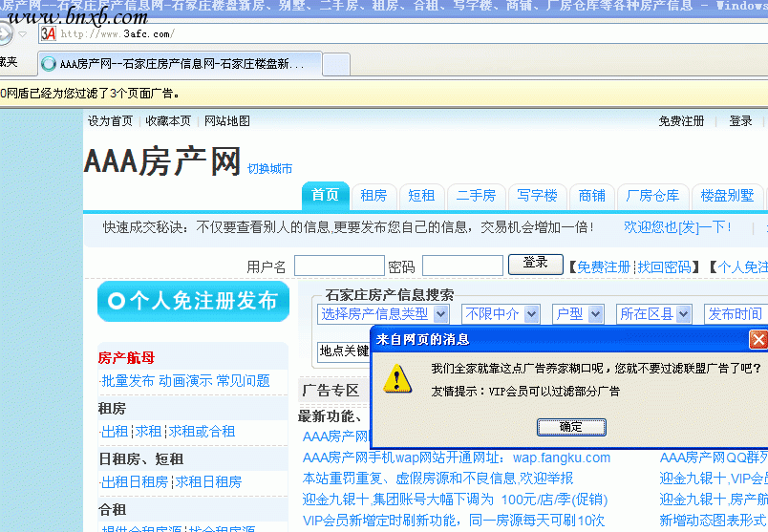This screenshot has height=532, width=768.
Task: Click the AAA房产网 site logo
Action: pyautogui.click(x=161, y=161)
